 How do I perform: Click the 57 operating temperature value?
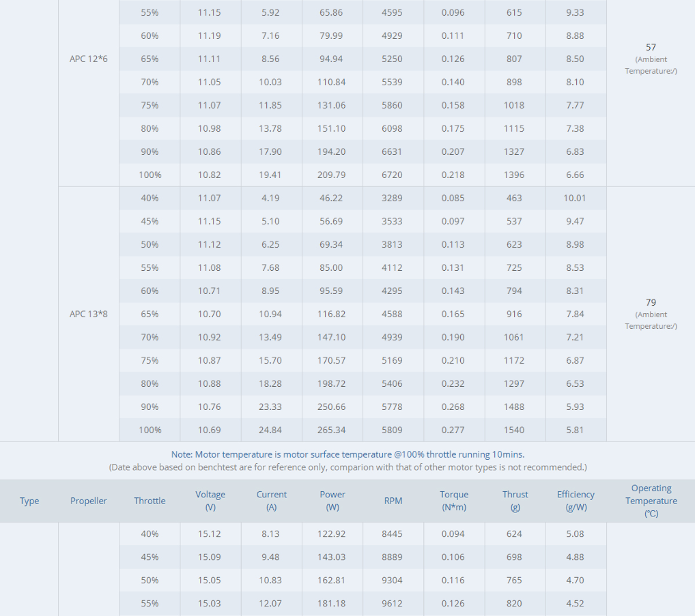tap(651, 47)
